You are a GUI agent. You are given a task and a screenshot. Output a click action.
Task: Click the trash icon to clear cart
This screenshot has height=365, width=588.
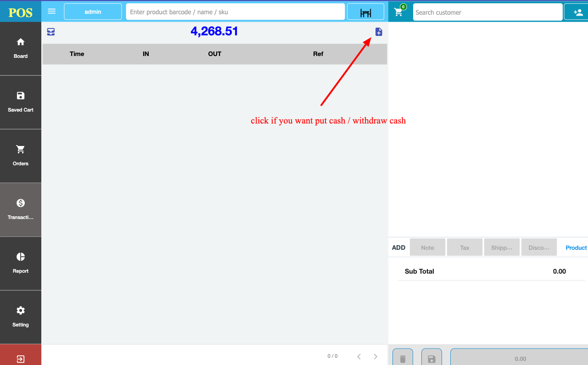[403, 358]
